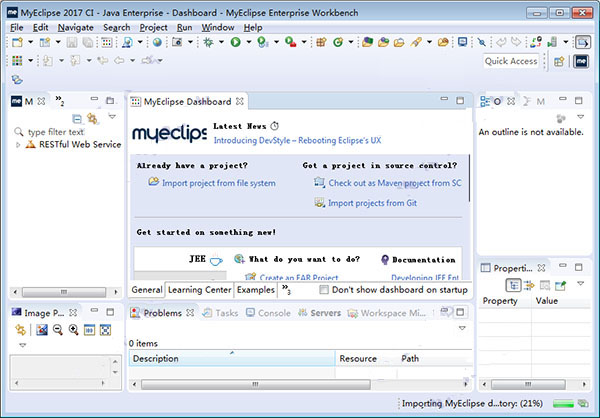
Task: Open the File menu
Action: [x=16, y=28]
